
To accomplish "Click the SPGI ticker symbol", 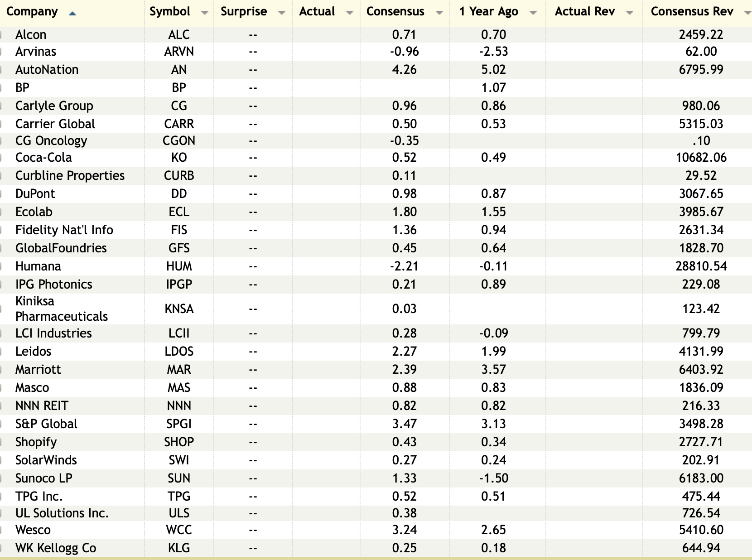I will click(179, 424).
